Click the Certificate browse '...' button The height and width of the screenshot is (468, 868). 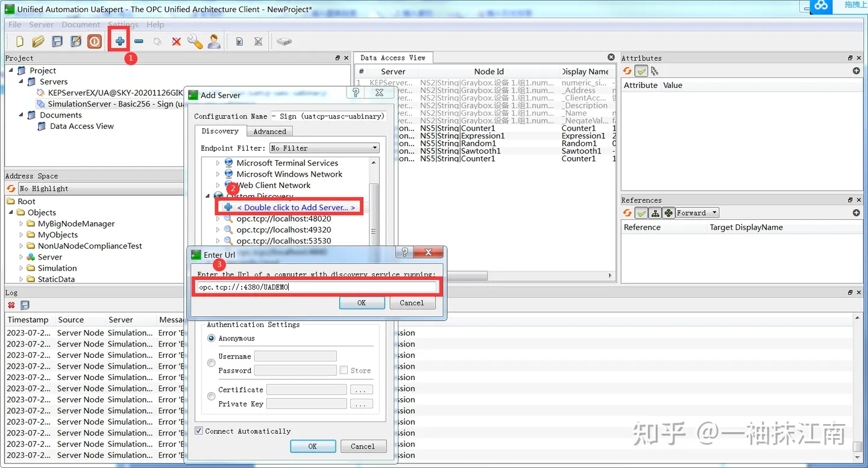click(x=361, y=390)
